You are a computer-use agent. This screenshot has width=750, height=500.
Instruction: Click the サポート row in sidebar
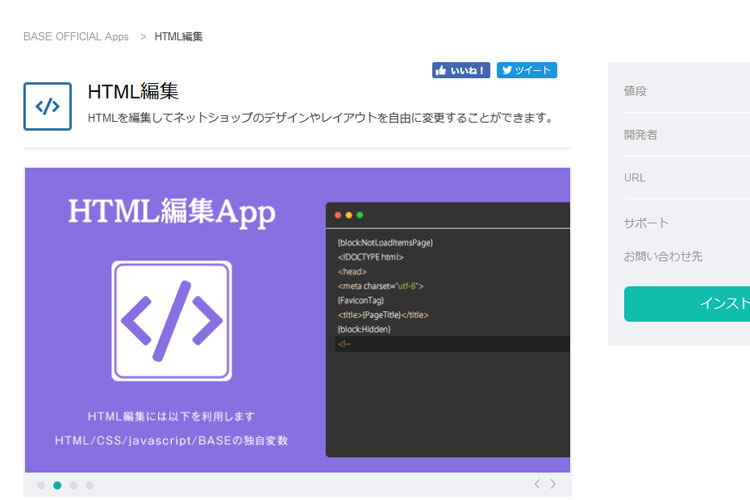[646, 223]
